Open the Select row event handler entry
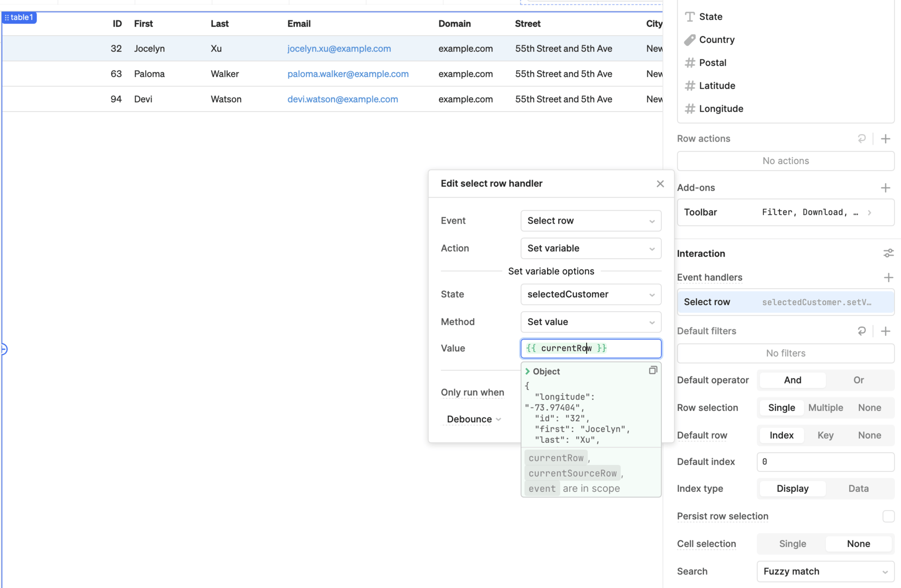This screenshot has height=588, width=901. click(x=785, y=302)
